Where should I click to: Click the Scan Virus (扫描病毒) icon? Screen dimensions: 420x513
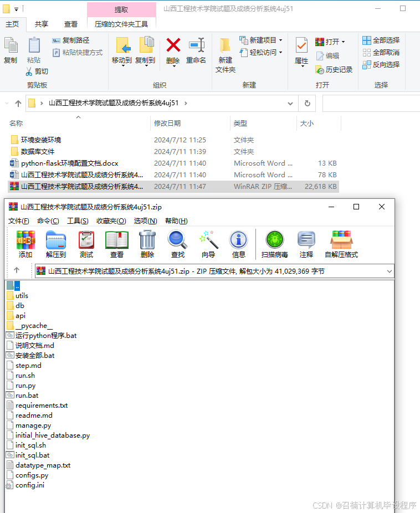point(274,244)
